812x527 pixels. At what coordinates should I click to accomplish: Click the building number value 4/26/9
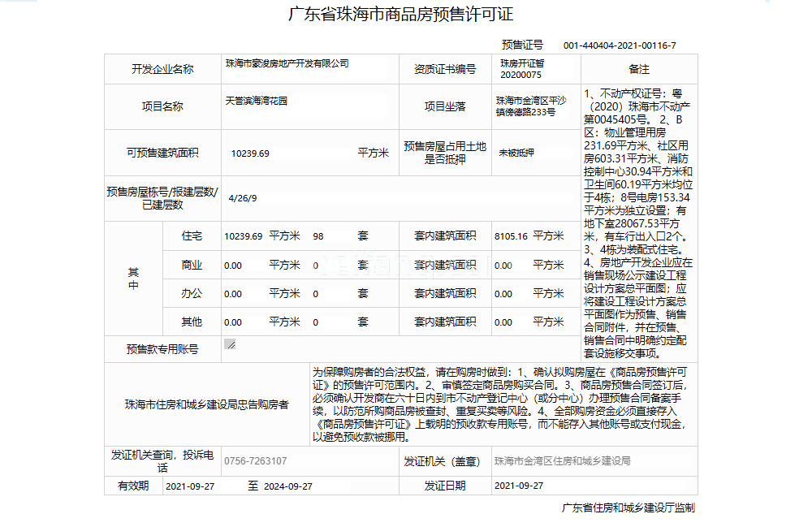[243, 197]
